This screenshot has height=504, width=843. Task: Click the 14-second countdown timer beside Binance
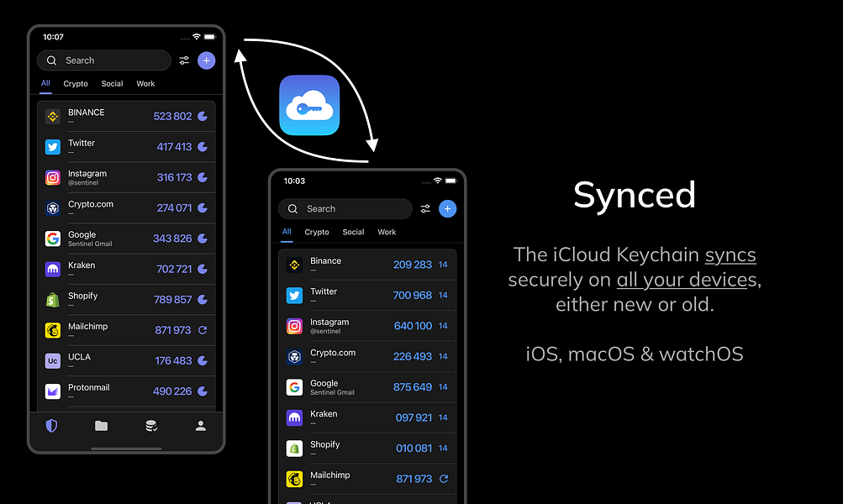click(x=443, y=265)
